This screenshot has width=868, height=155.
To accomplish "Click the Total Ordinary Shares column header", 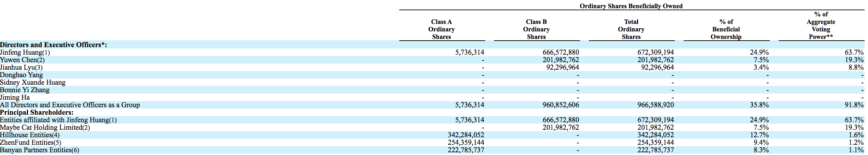I will pos(631,29).
